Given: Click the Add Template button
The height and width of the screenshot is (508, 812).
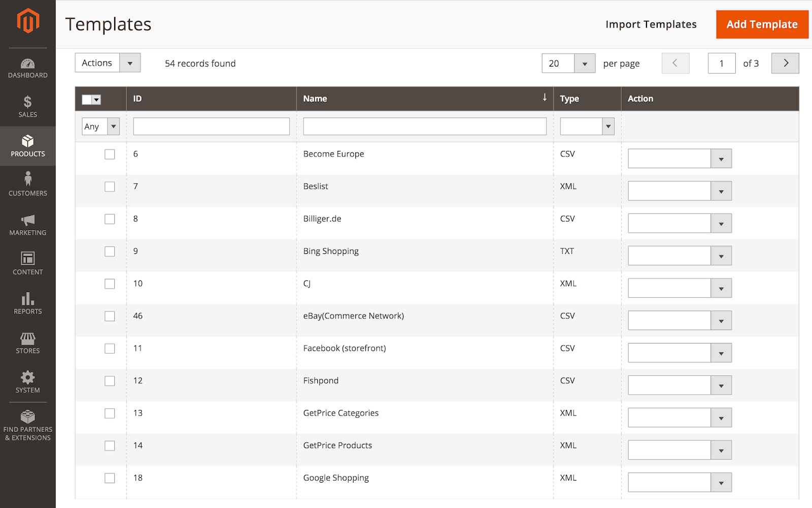Looking at the screenshot, I should pos(762,24).
